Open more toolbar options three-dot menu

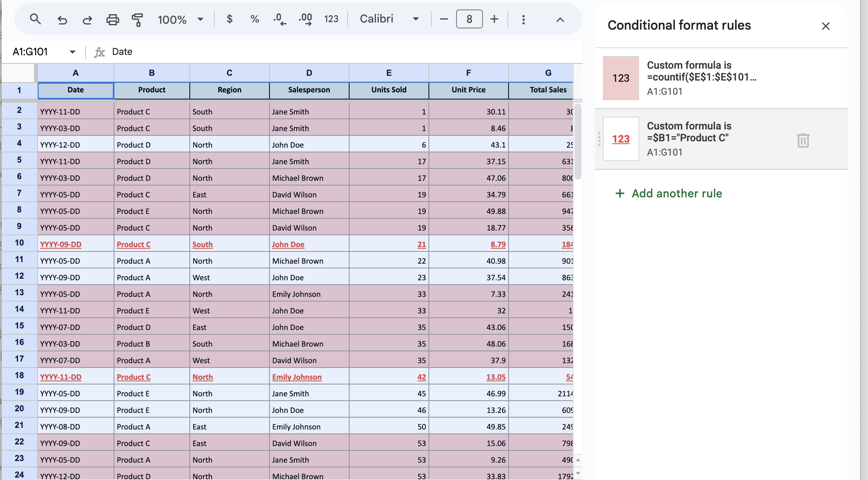point(523,19)
